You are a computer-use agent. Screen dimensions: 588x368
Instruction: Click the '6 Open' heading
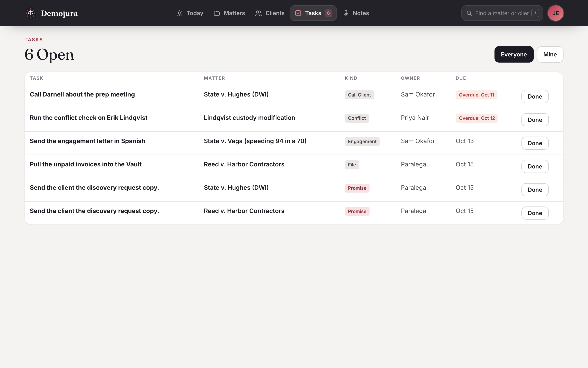tap(49, 55)
